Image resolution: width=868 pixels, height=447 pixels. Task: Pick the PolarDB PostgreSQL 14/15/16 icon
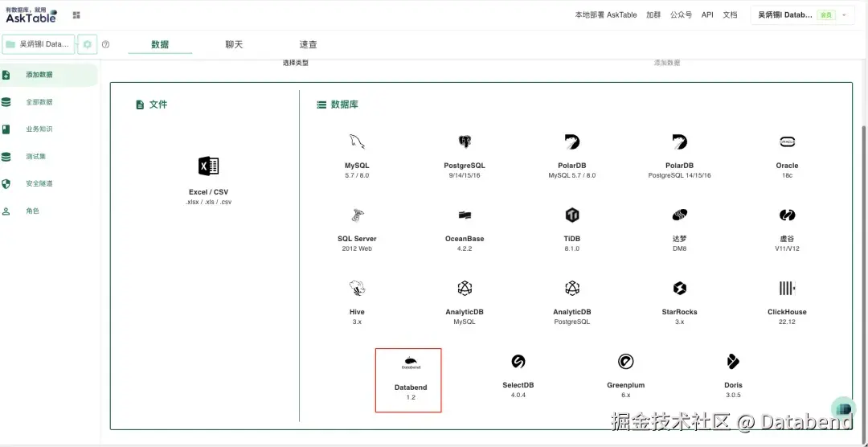coord(679,141)
